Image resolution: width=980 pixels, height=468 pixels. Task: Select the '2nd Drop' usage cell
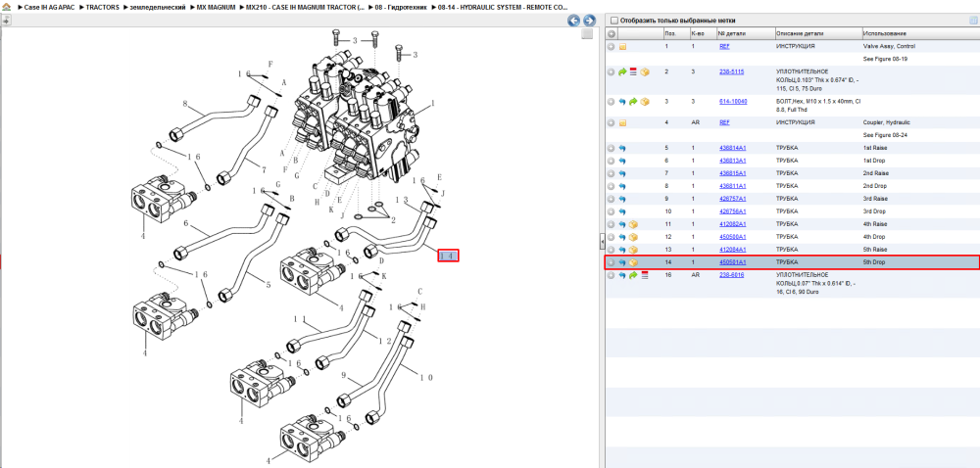(x=874, y=186)
